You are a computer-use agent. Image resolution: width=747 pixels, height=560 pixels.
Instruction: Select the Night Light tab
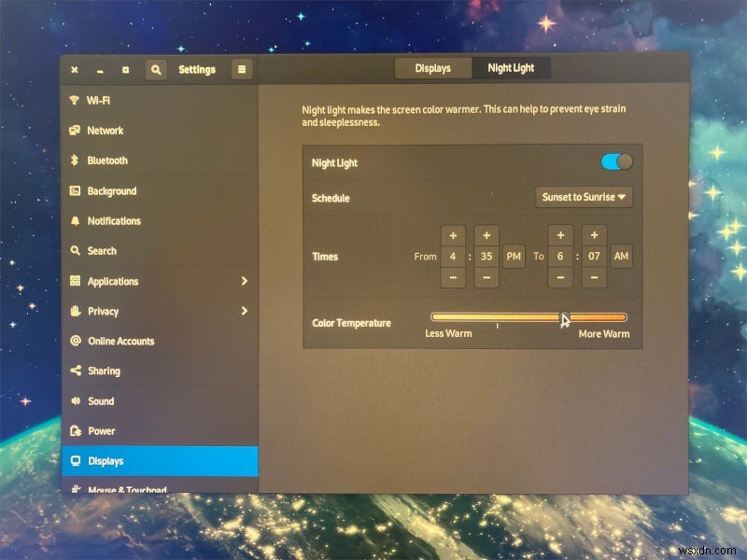510,67
